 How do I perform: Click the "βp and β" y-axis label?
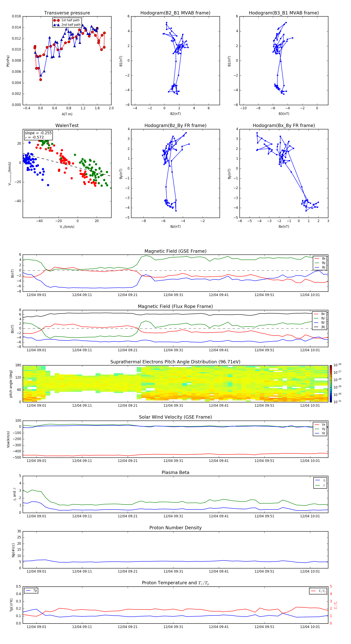(14, 494)
